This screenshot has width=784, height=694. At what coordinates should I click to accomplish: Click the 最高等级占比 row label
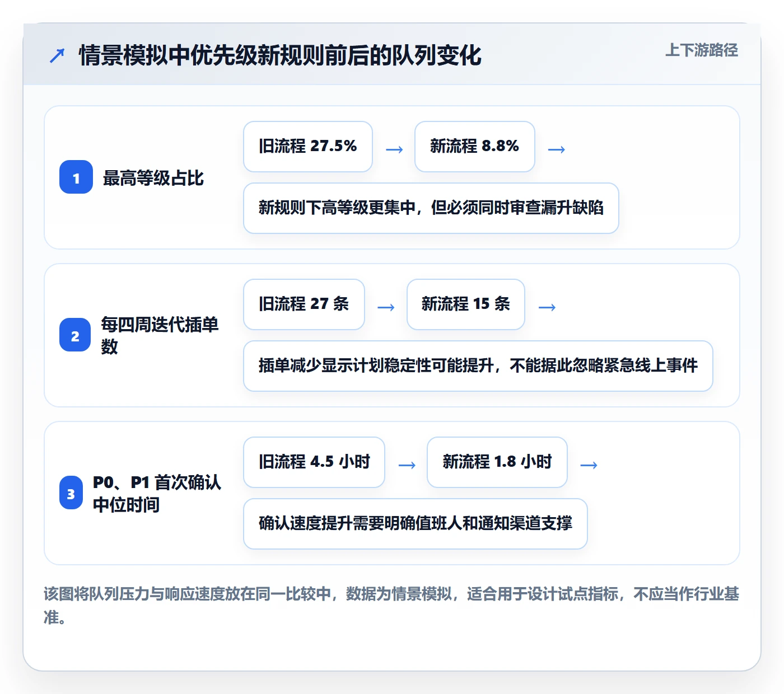153,178
